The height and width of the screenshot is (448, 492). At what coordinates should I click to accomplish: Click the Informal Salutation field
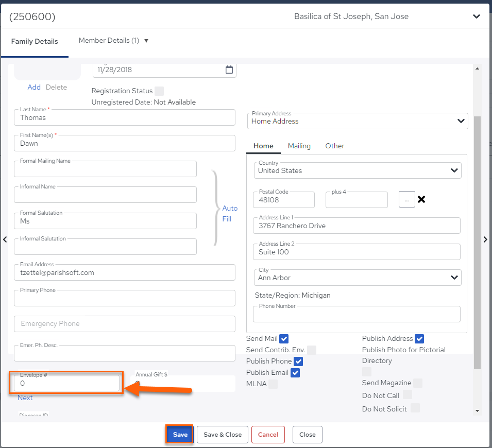(x=106, y=247)
